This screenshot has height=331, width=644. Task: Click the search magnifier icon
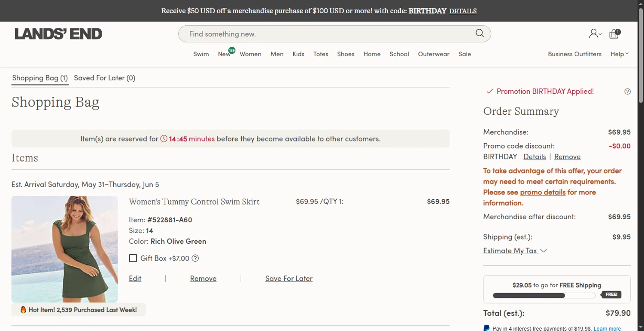click(x=480, y=34)
